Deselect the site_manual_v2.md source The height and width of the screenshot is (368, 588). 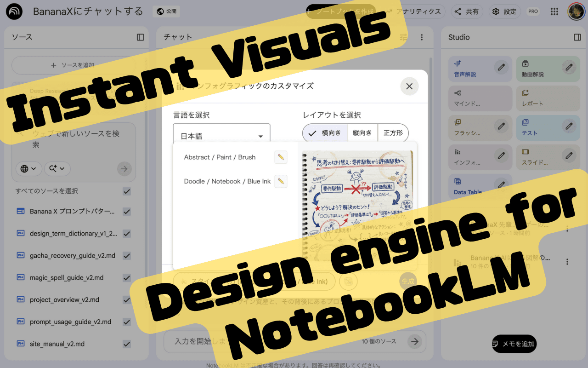coord(127,344)
